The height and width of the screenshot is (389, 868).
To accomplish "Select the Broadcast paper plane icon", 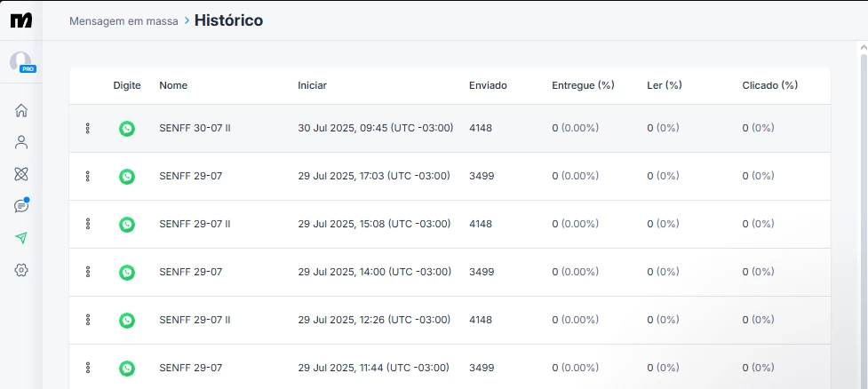I will [21, 238].
